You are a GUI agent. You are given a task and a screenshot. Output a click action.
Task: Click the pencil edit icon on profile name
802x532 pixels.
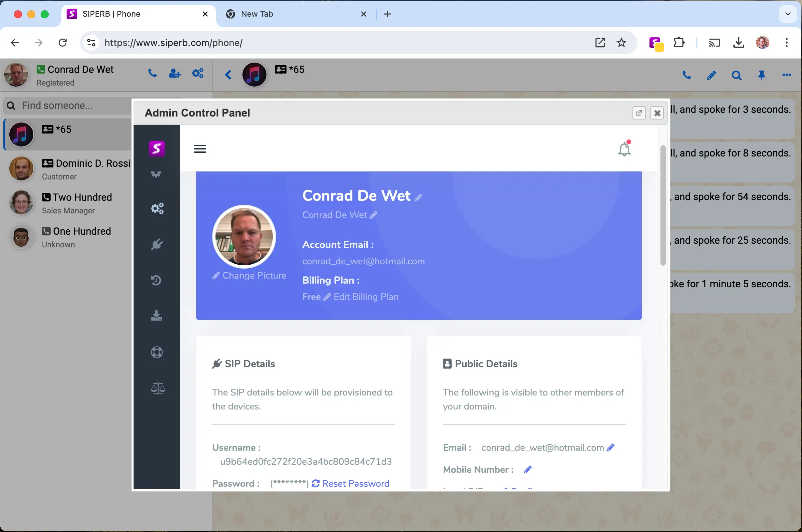419,196
